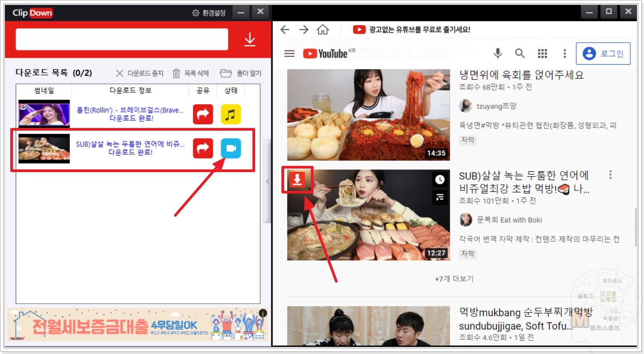Click the SUB)살살 녹는 두툼한 연어 list text
This screenshot has height=354, width=644.
point(131,144)
